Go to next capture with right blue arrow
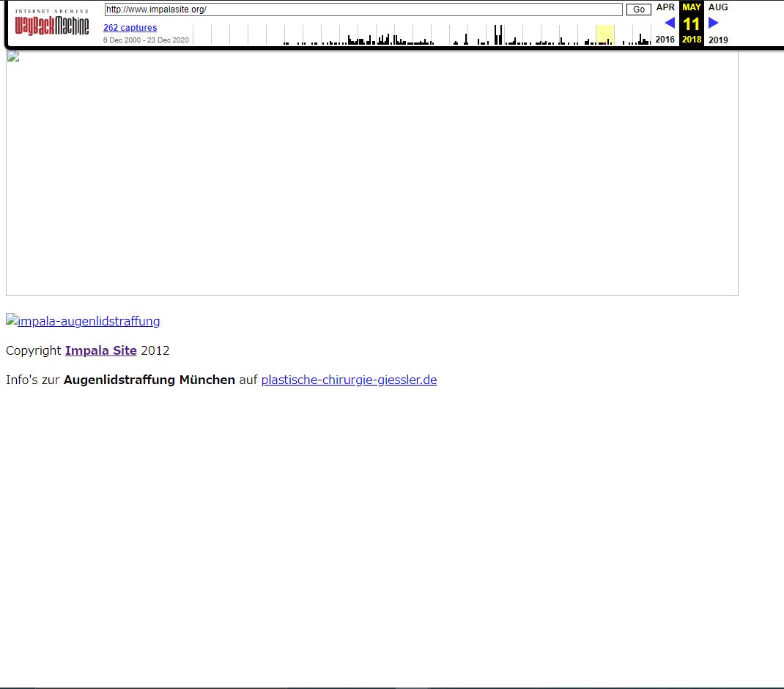 [713, 23]
